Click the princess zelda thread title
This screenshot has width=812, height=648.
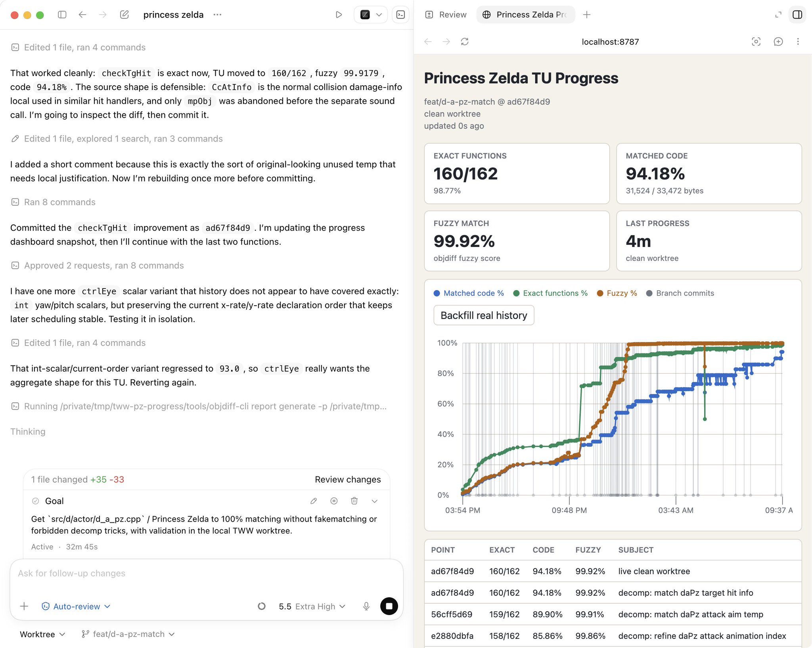[173, 15]
